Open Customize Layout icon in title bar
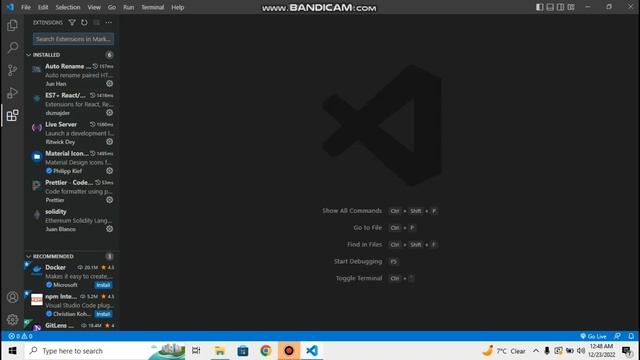This screenshot has width=640, height=360. tap(571, 7)
